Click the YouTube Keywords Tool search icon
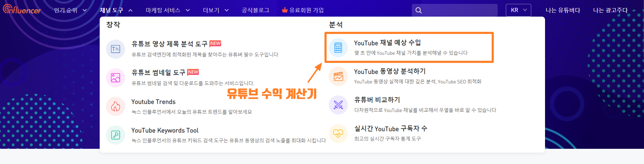This screenshot has width=644, height=164. (116, 135)
